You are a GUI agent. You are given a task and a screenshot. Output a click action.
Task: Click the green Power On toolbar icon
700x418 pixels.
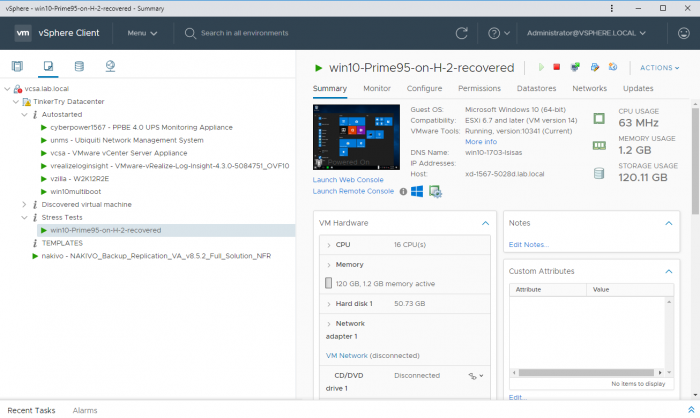click(541, 67)
